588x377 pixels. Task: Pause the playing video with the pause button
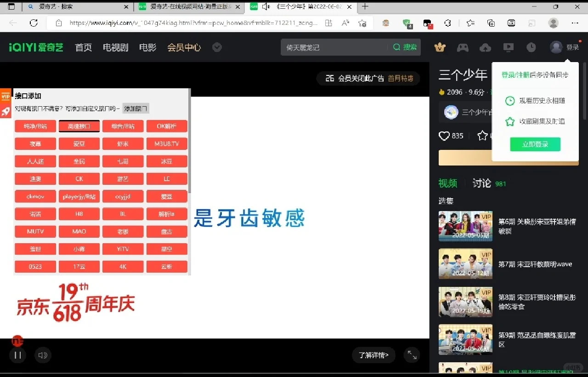coord(17,355)
